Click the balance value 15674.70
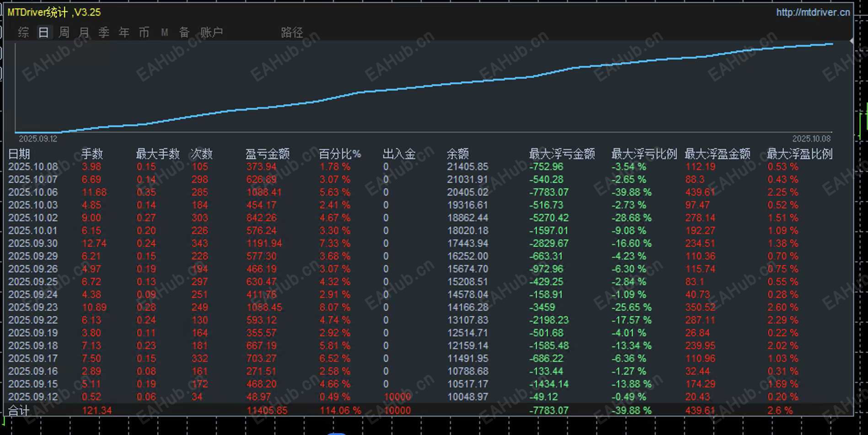This screenshot has width=868, height=435. click(467, 269)
